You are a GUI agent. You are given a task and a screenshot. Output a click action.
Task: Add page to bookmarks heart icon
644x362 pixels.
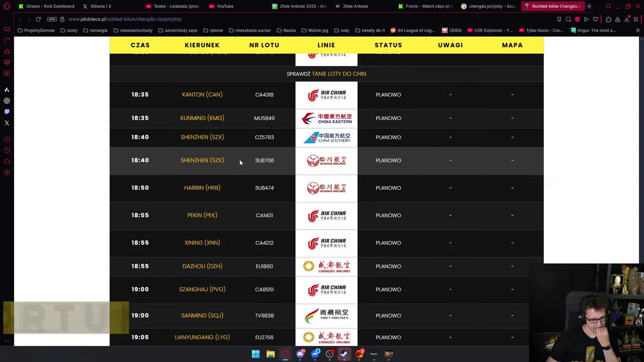click(x=596, y=19)
